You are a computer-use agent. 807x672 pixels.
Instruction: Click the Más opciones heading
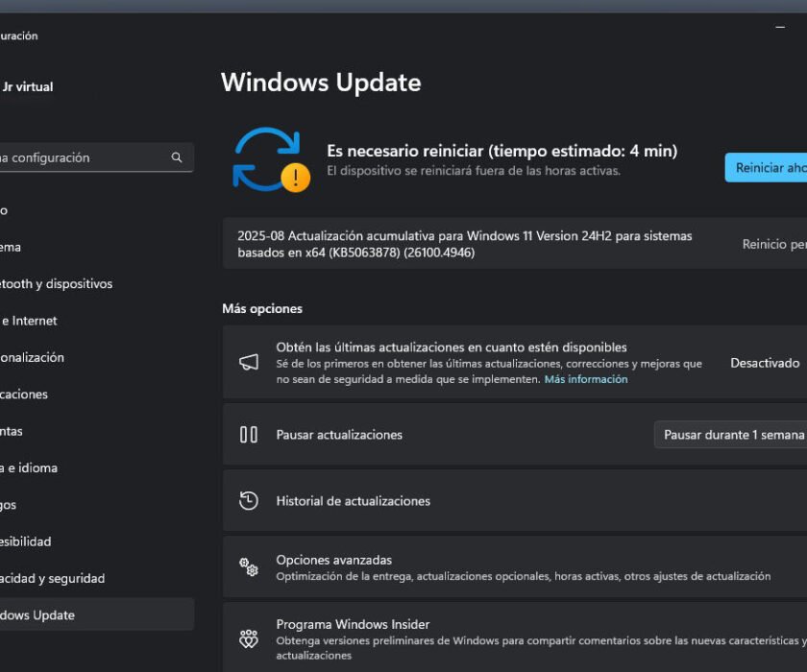tap(262, 308)
